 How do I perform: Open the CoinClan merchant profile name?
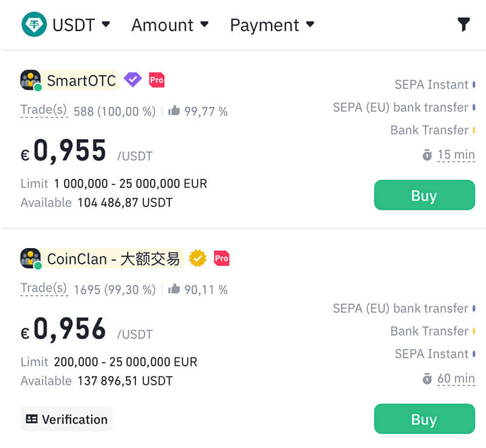point(114,259)
